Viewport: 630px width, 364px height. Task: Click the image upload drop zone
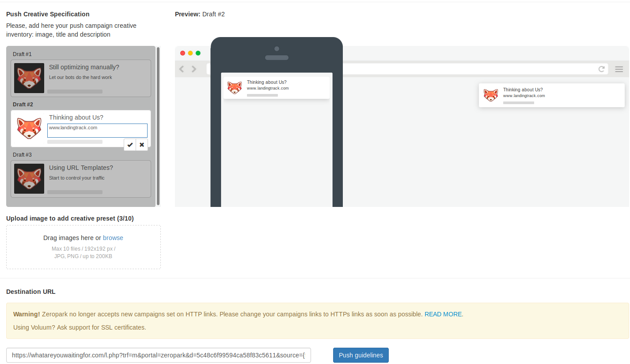click(83, 247)
